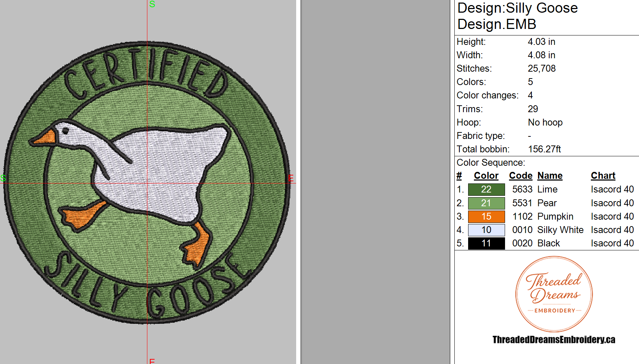
Task: Click the thread code 5633
Action: click(522, 189)
